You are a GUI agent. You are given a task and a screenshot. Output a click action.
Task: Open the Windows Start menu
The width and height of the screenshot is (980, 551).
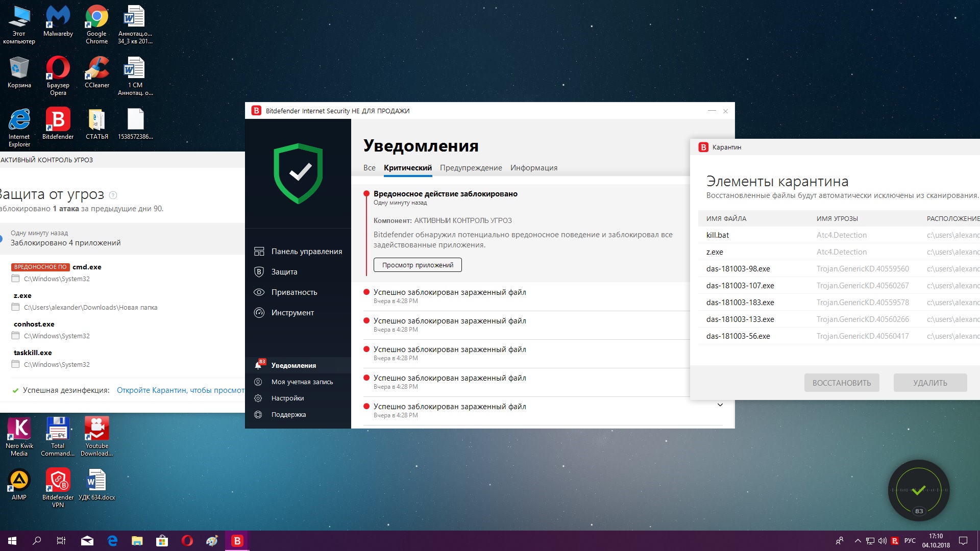click(x=12, y=541)
